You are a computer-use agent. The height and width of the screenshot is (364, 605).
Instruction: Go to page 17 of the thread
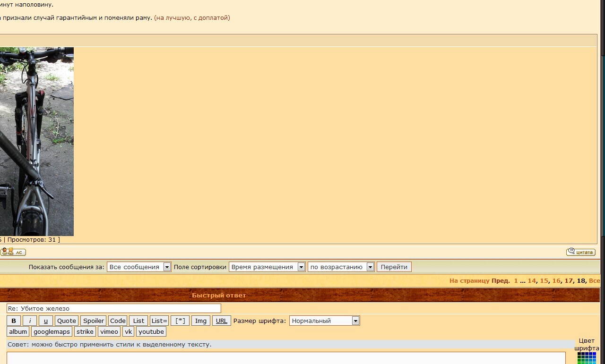pos(568,280)
